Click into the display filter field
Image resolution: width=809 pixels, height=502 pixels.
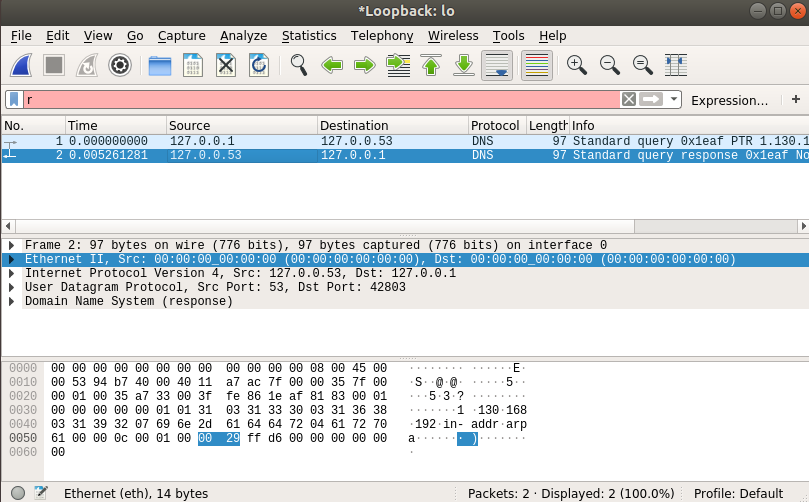322,100
